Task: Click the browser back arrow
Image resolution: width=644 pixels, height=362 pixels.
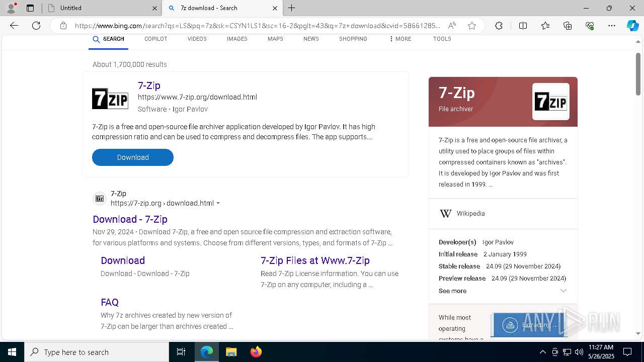Action: [14, 26]
